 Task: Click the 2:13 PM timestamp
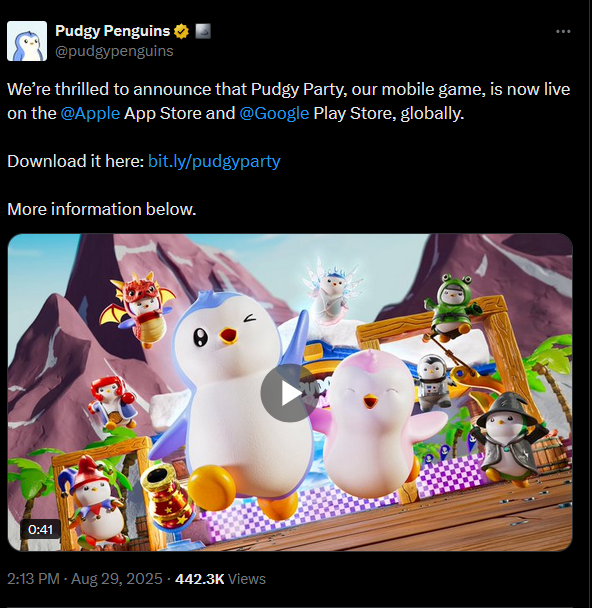(33, 579)
